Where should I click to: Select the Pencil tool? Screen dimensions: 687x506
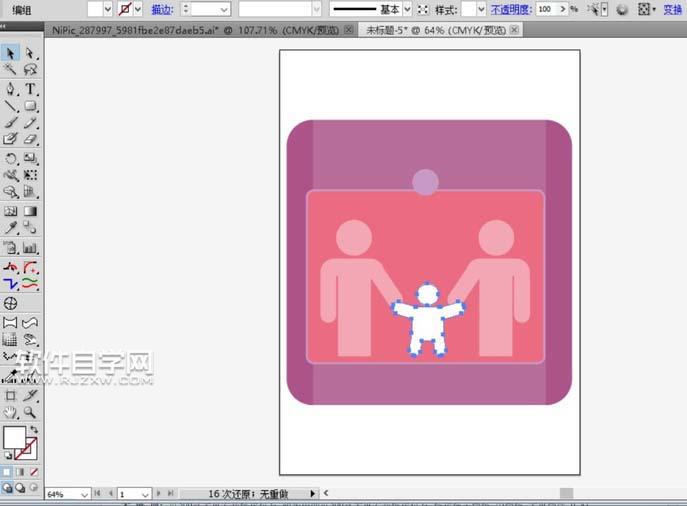pyautogui.click(x=30, y=123)
